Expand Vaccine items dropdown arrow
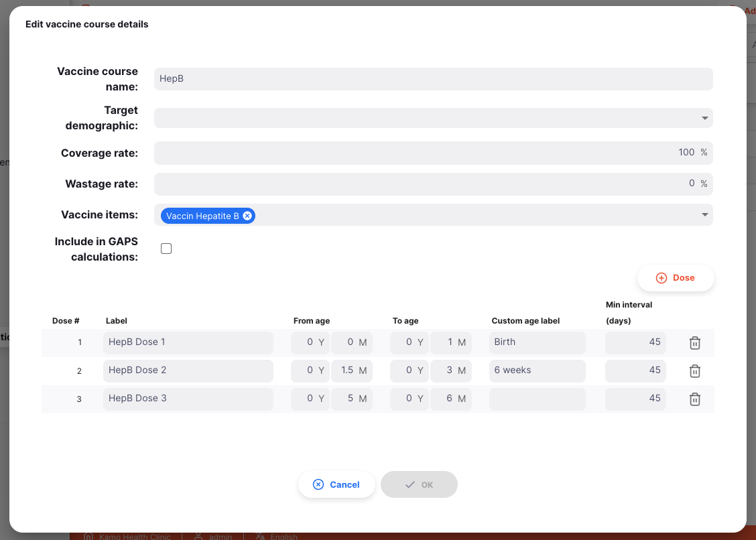Viewport: 756px width, 540px height. (x=704, y=214)
